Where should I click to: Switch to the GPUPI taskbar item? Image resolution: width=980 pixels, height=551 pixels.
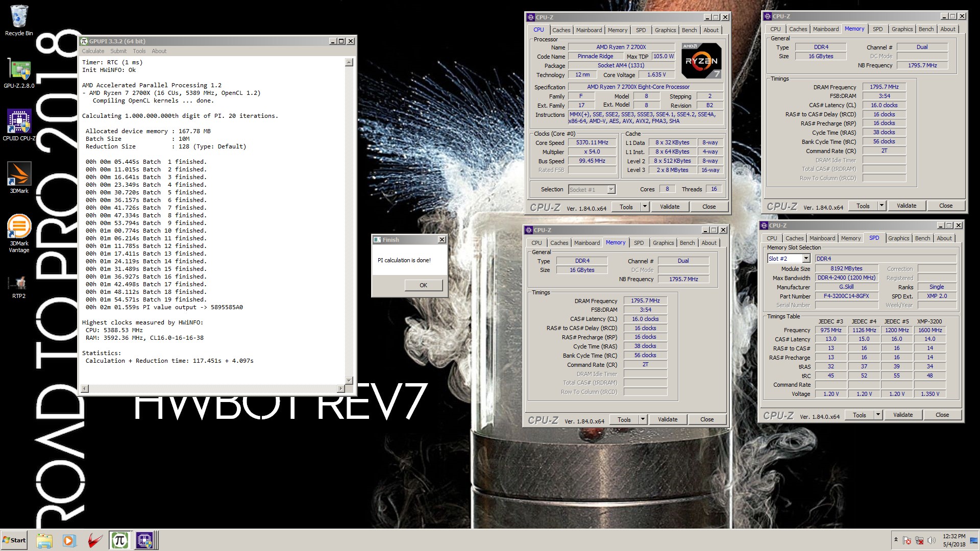click(x=120, y=540)
